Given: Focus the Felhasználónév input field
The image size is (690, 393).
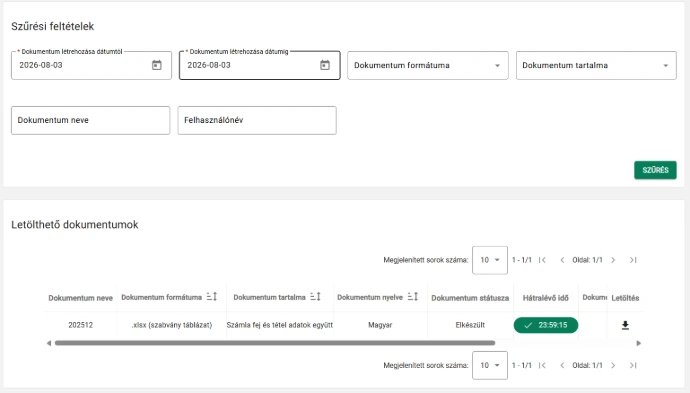Looking at the screenshot, I should tap(257, 120).
